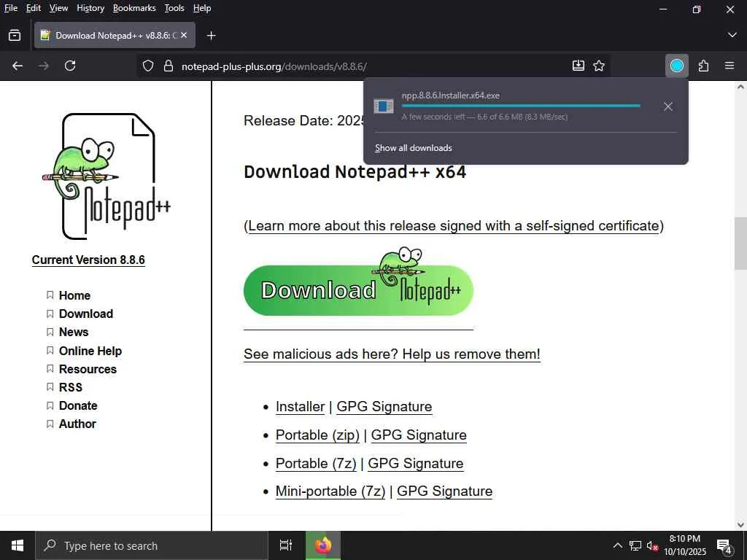
Task: Click the Type here to search box
Action: [152, 545]
